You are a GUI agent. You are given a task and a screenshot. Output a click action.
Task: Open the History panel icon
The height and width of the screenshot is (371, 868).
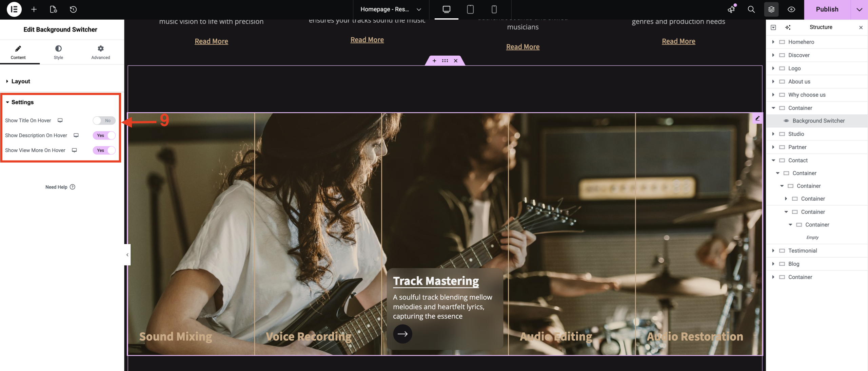(73, 9)
